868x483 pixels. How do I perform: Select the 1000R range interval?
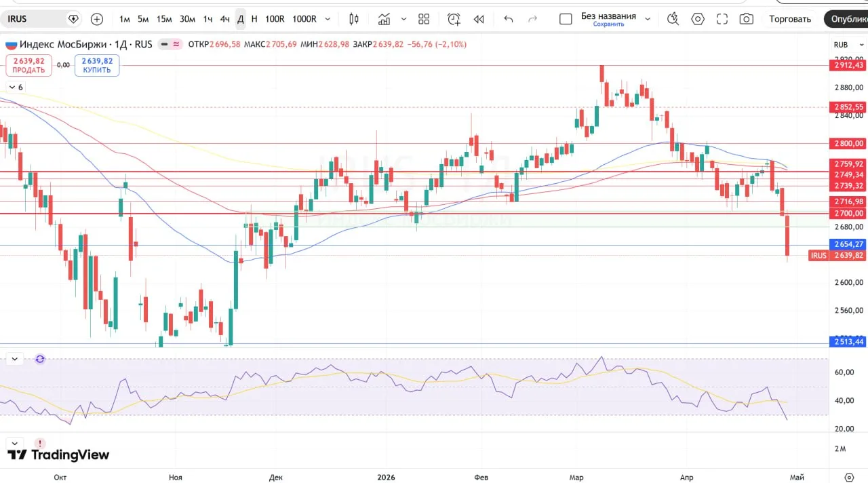[304, 19]
